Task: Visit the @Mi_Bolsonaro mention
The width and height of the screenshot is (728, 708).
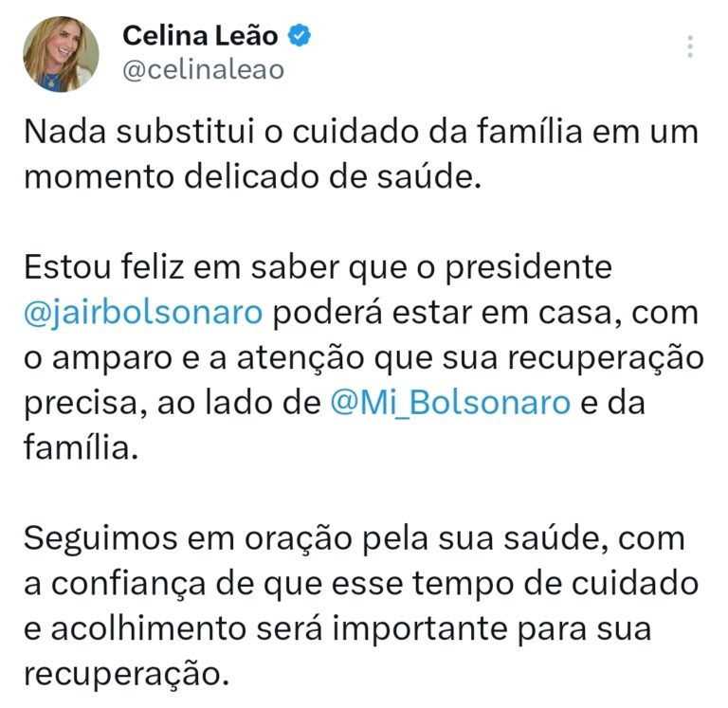Action: point(450,402)
